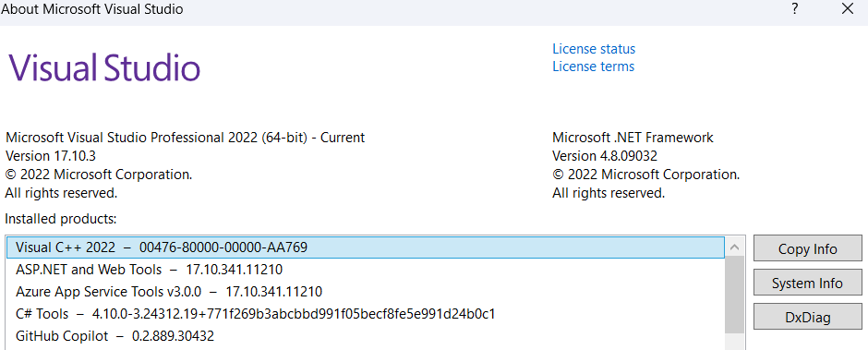Click the Copy Info button
The image size is (868, 350).
(x=808, y=248)
